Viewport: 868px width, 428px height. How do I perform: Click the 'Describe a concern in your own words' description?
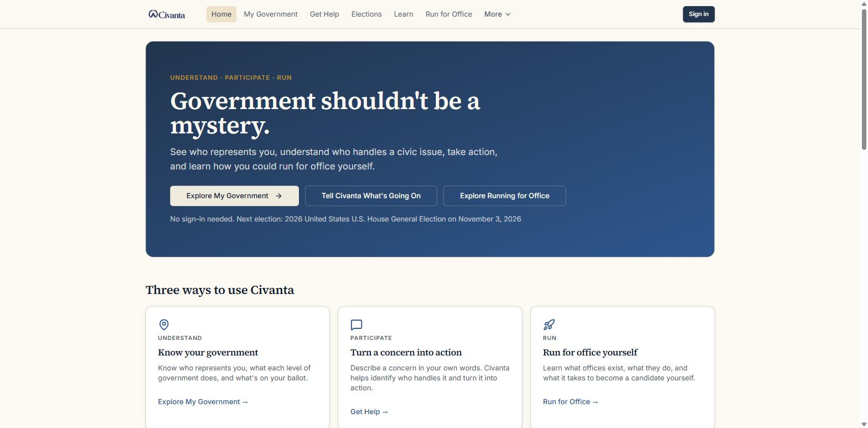click(430, 378)
